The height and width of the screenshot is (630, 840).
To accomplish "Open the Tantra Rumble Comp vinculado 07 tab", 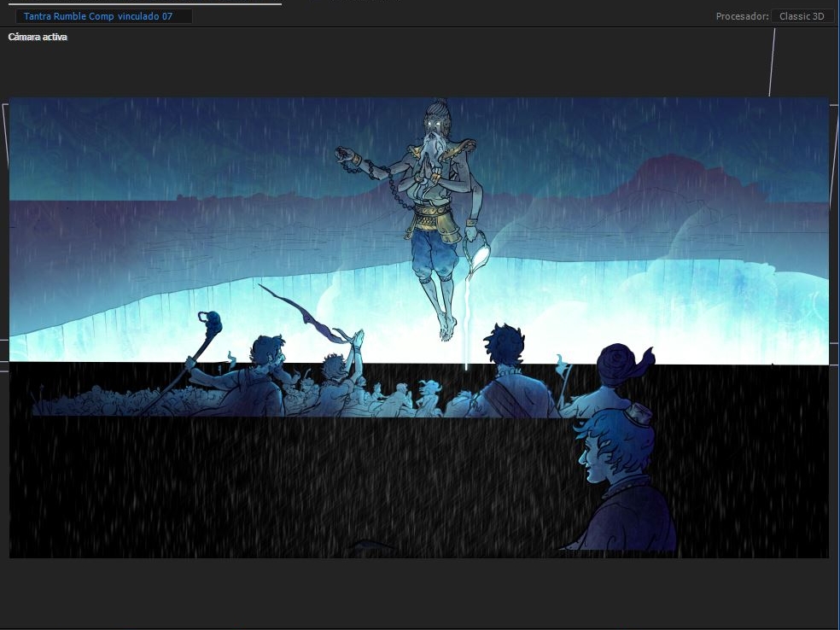I will 103,16.
